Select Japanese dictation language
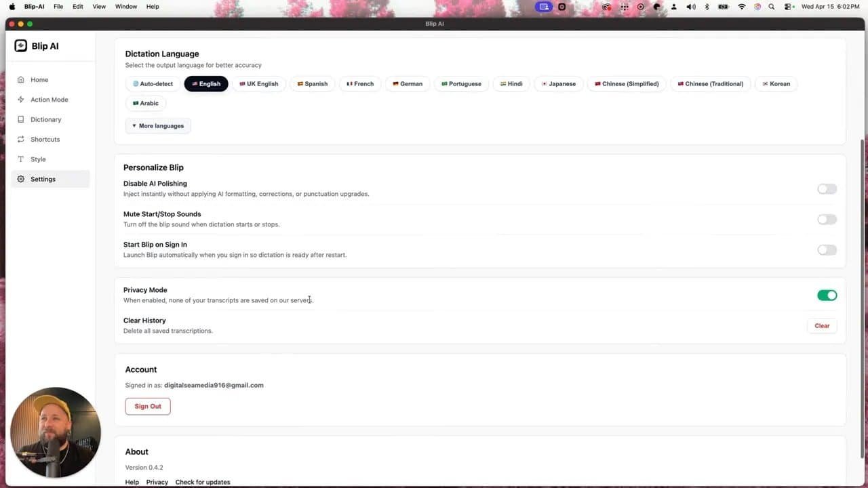 (x=558, y=83)
